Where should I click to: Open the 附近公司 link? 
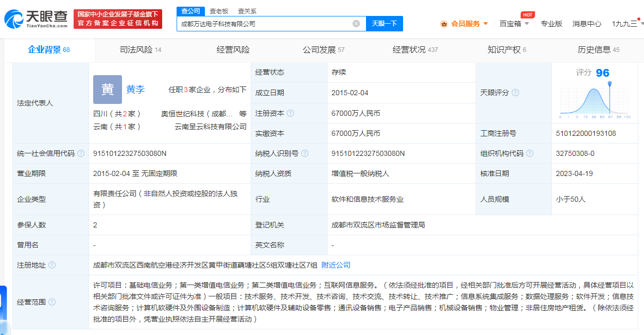[336, 265]
